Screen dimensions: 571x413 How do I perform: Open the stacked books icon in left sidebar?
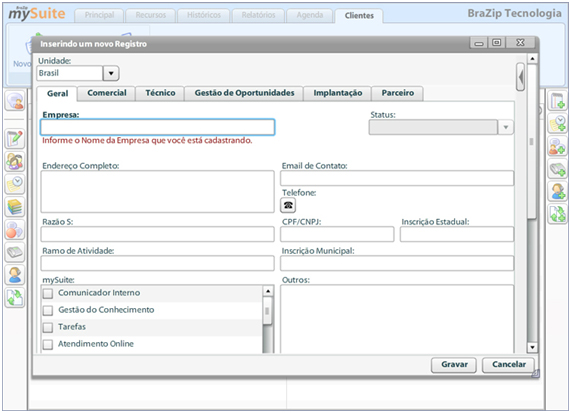[15, 206]
